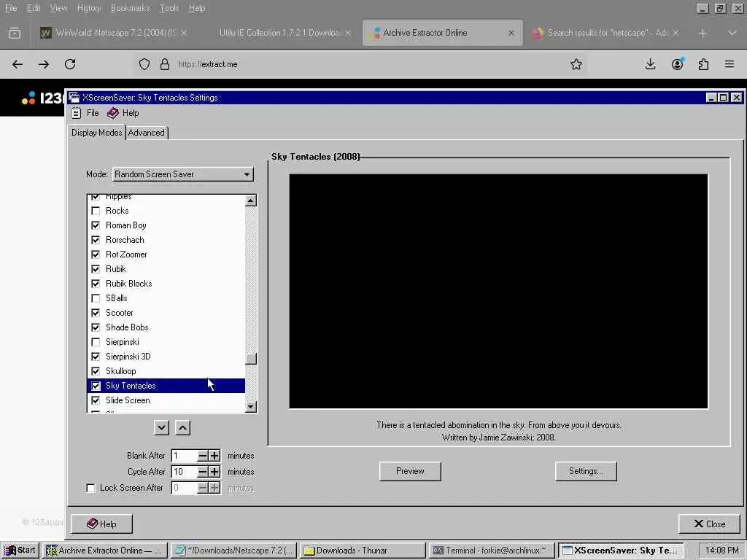747x560 pixels.
Task: Toggle the Sky Tentacles checkbox
Action: click(x=96, y=386)
